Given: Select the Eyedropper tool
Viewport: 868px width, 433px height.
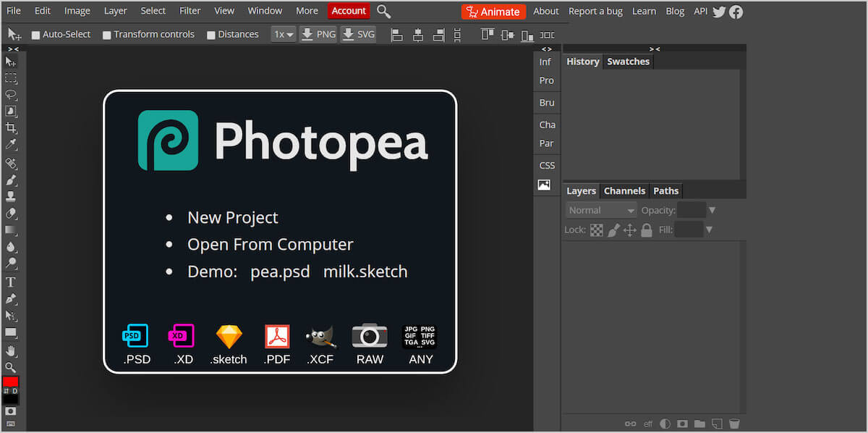Looking at the screenshot, I should [11, 145].
